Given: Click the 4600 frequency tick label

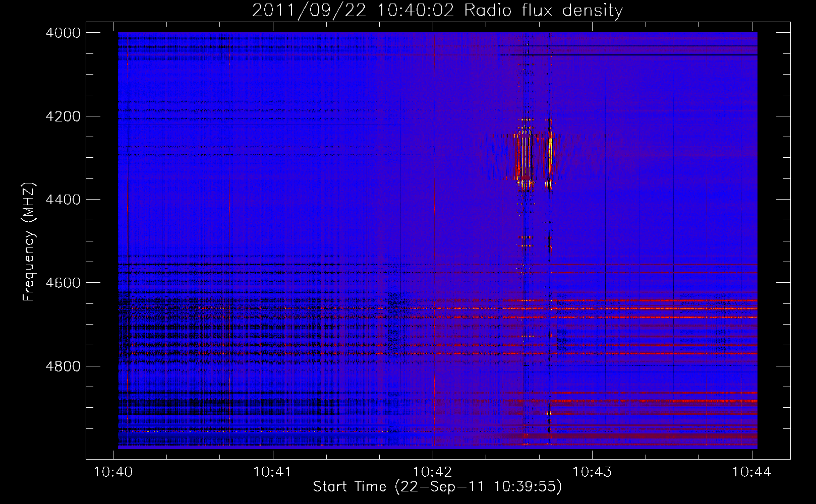Looking at the screenshot, I should (x=63, y=283).
